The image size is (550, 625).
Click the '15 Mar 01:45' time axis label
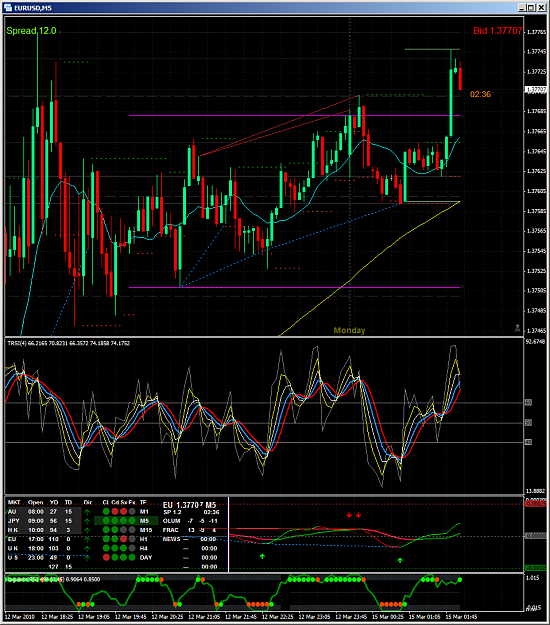[461, 617]
